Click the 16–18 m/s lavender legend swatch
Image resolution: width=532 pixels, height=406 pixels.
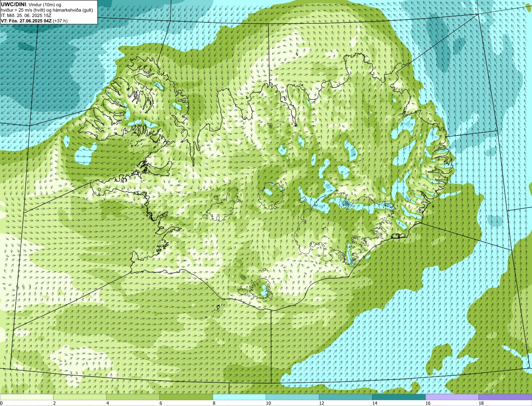452,397
